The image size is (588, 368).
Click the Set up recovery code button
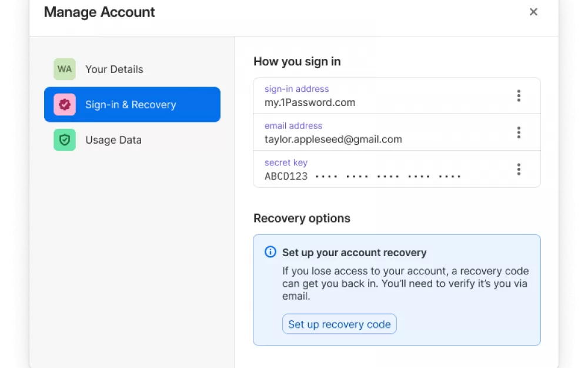pos(339,324)
